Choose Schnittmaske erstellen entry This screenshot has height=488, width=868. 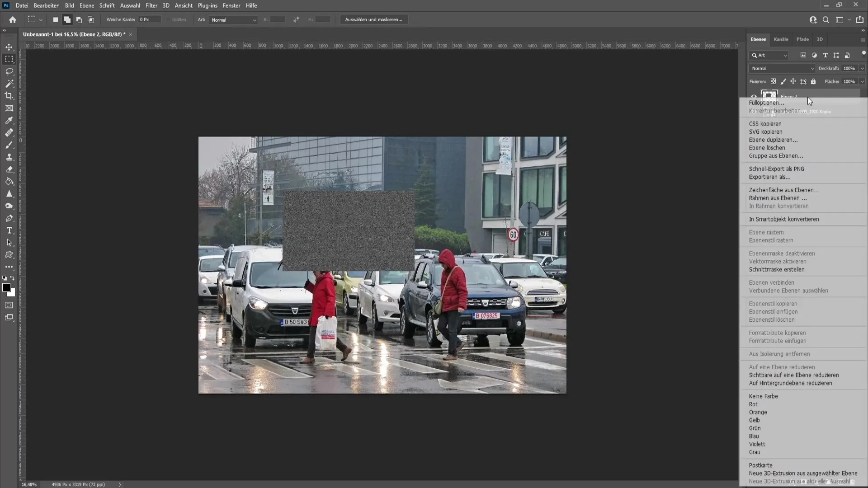tap(777, 269)
